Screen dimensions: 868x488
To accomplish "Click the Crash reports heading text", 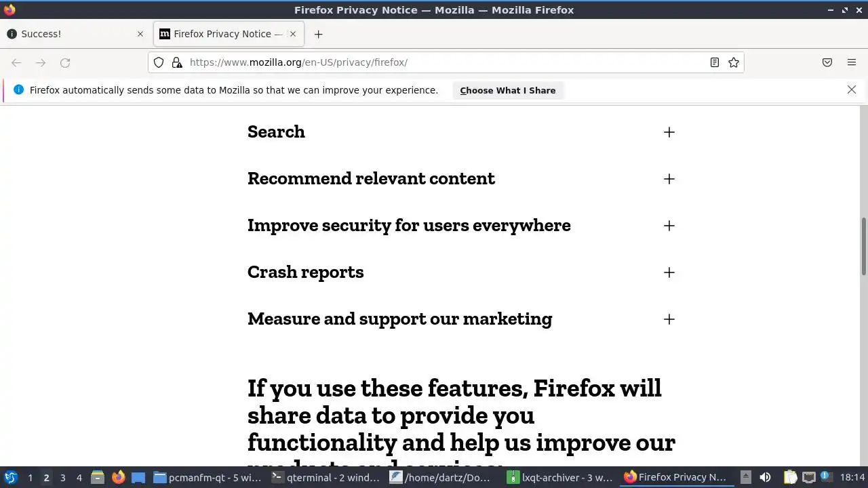I will pyautogui.click(x=305, y=272).
